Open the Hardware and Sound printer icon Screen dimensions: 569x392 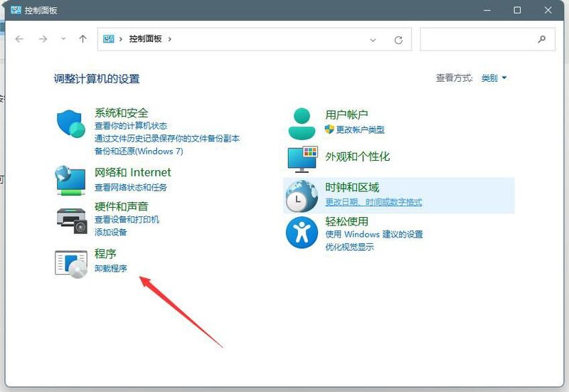click(x=72, y=221)
